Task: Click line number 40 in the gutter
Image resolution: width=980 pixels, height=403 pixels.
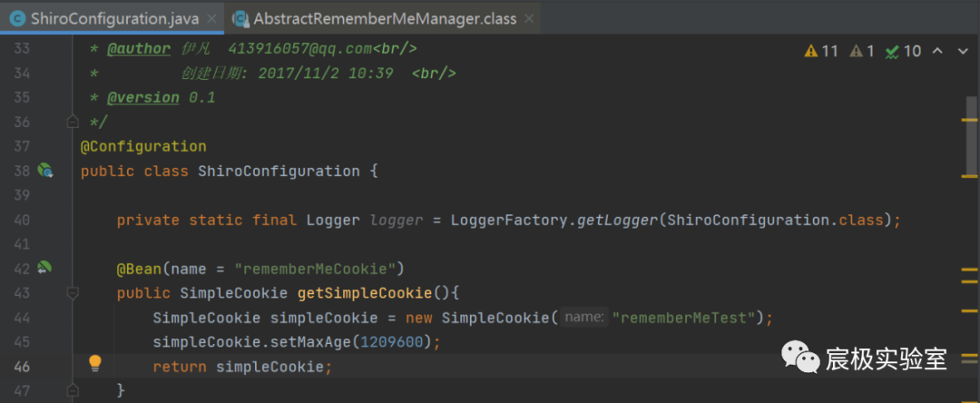Action: 22,220
